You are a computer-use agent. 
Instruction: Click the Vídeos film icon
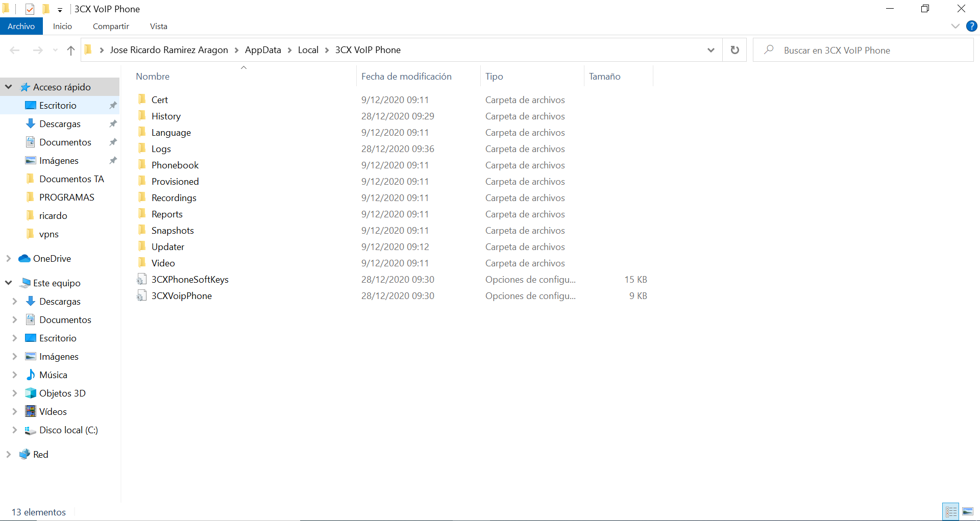(31, 411)
